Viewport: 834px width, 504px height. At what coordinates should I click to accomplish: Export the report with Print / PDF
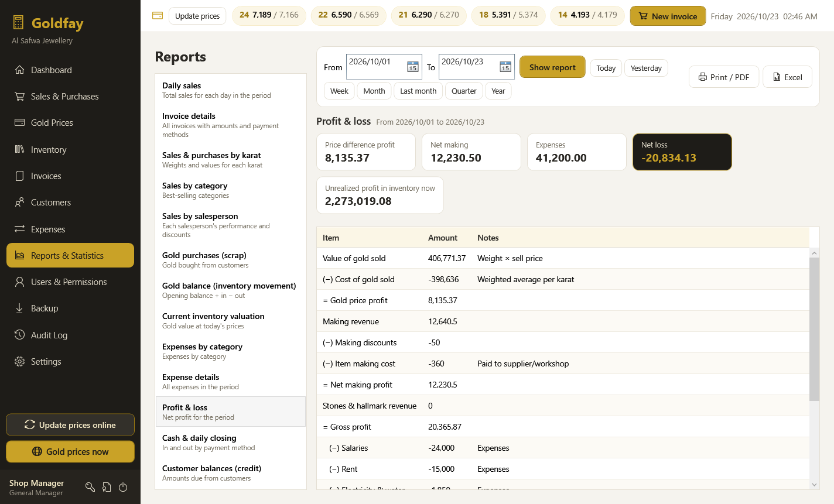724,77
